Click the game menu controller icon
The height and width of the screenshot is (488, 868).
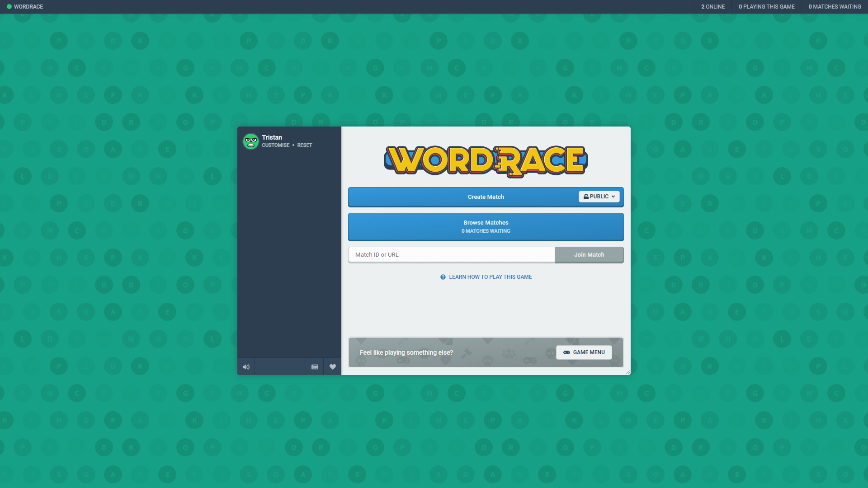[566, 352]
